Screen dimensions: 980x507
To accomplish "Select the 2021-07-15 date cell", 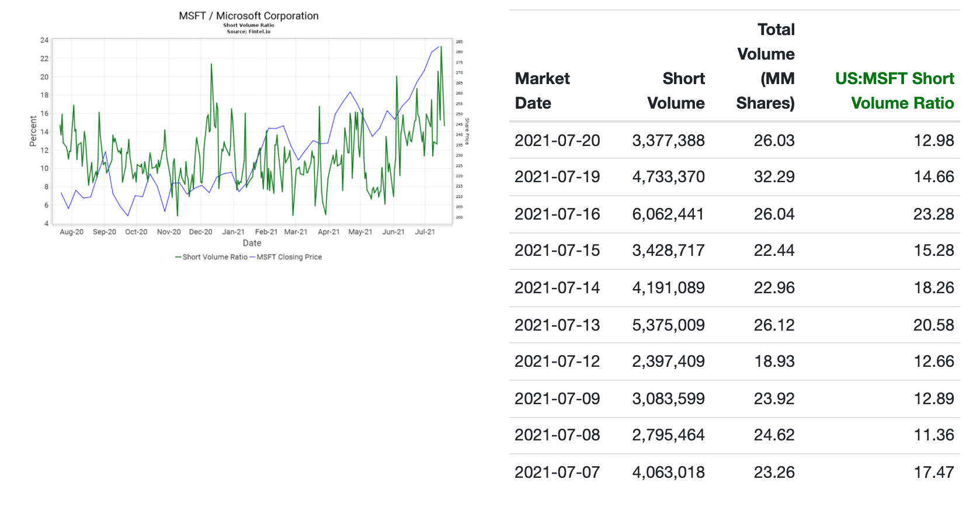I will [x=557, y=250].
